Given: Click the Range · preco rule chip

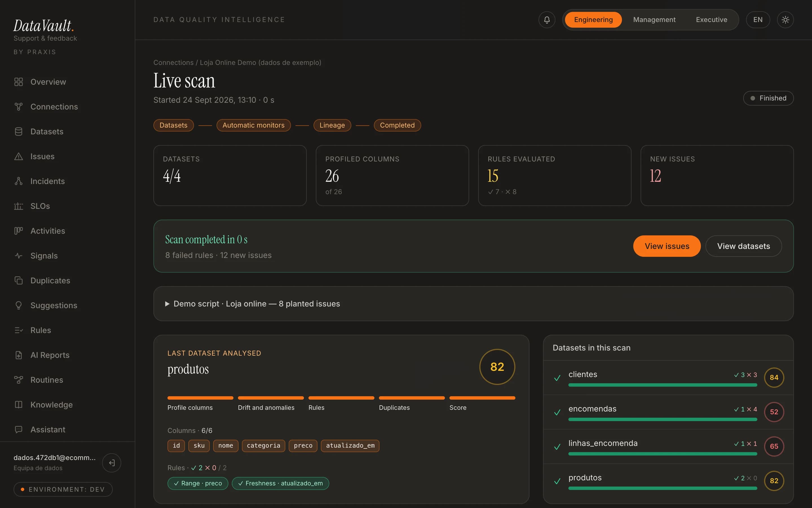Looking at the screenshot, I should pos(198,483).
